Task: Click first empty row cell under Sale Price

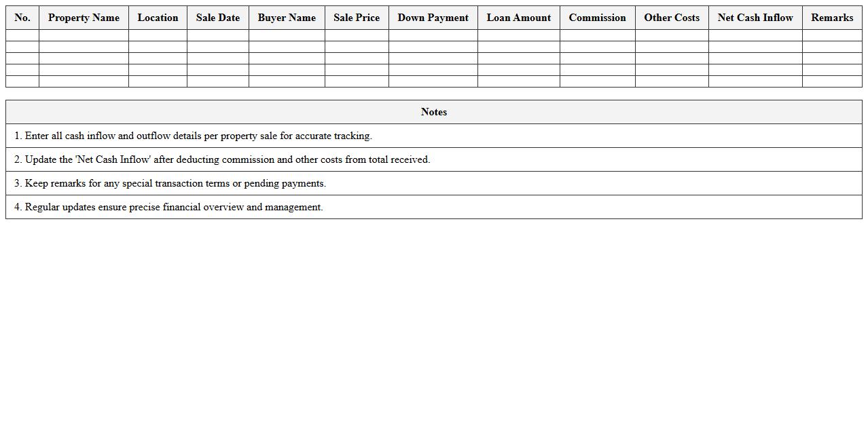Action: (x=357, y=35)
